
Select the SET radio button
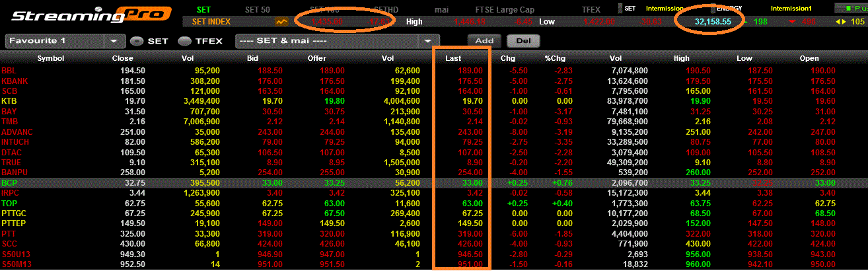click(137, 40)
